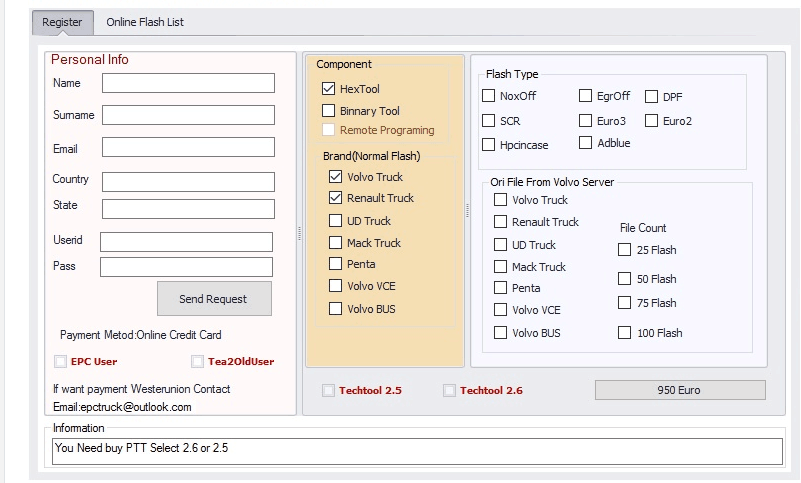Focus the Email input field
The width and height of the screenshot is (801, 483).
(x=188, y=148)
